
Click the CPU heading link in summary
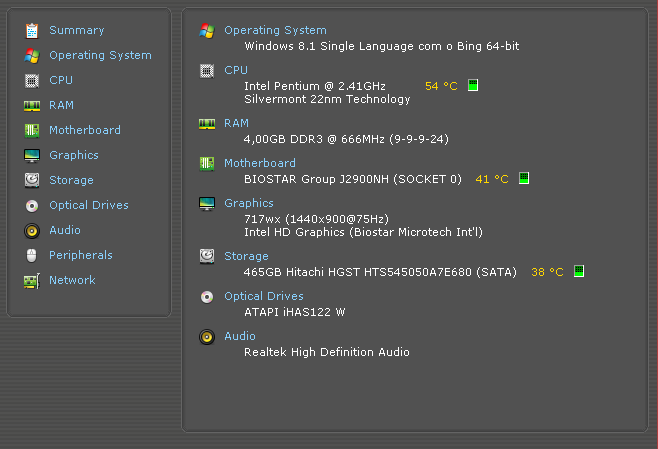point(236,70)
